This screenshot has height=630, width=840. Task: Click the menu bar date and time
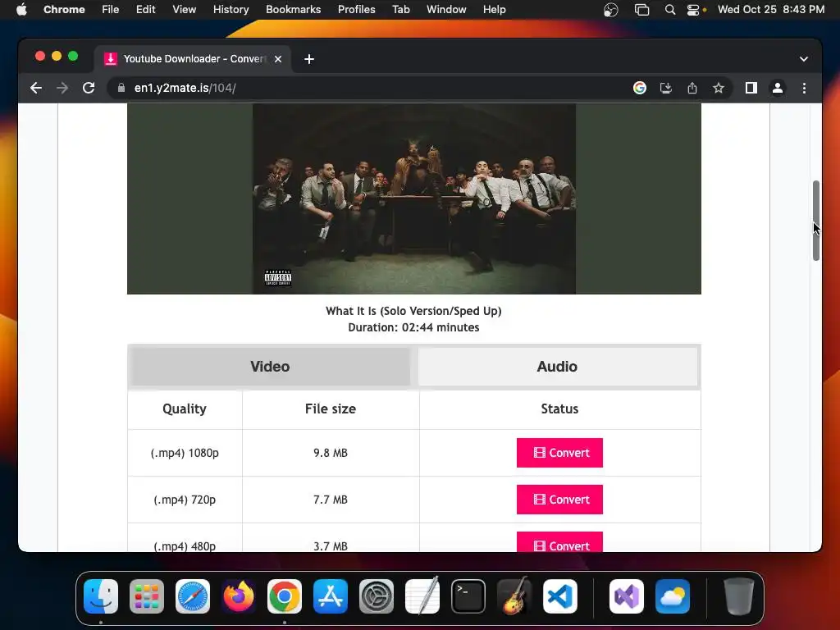point(771,9)
